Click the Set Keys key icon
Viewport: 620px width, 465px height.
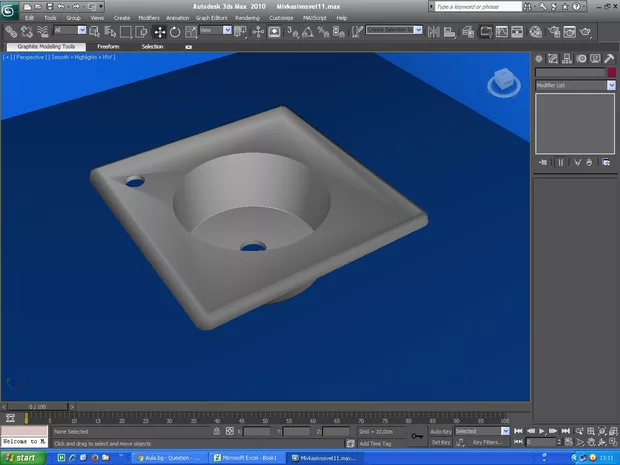(417, 436)
